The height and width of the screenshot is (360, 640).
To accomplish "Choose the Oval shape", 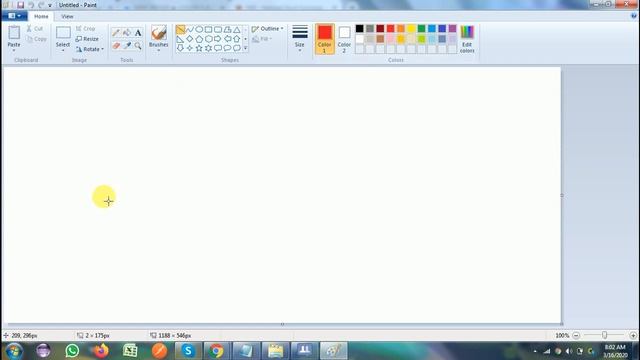I will (199, 30).
